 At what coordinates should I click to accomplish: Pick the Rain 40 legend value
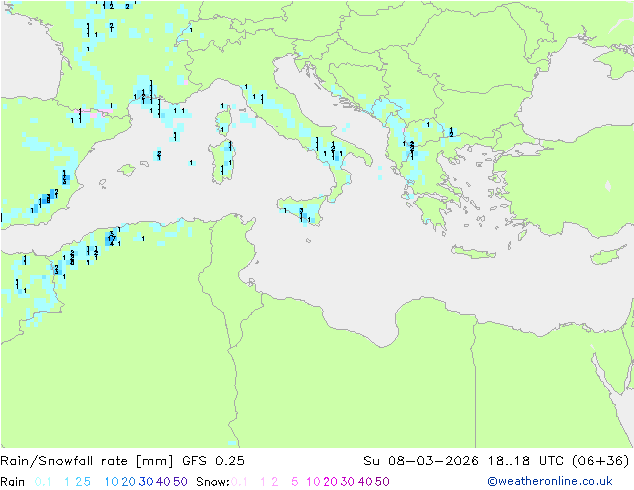pos(163,482)
